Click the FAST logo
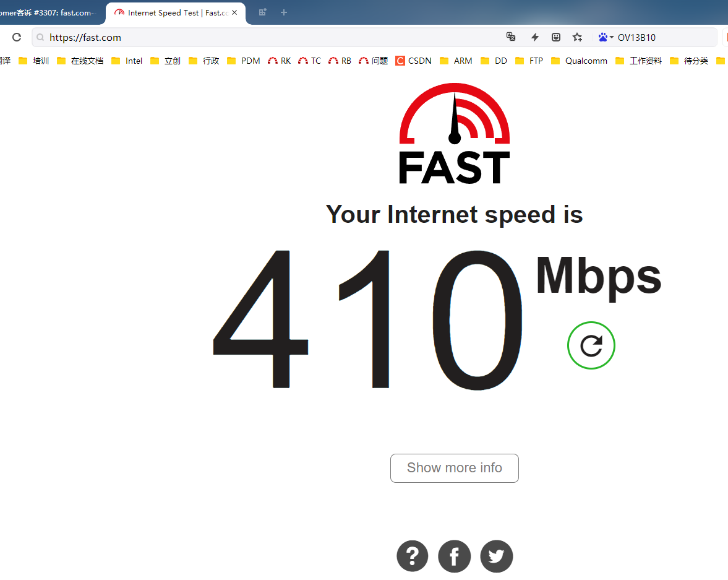This screenshot has height=580, width=728. tap(455, 133)
